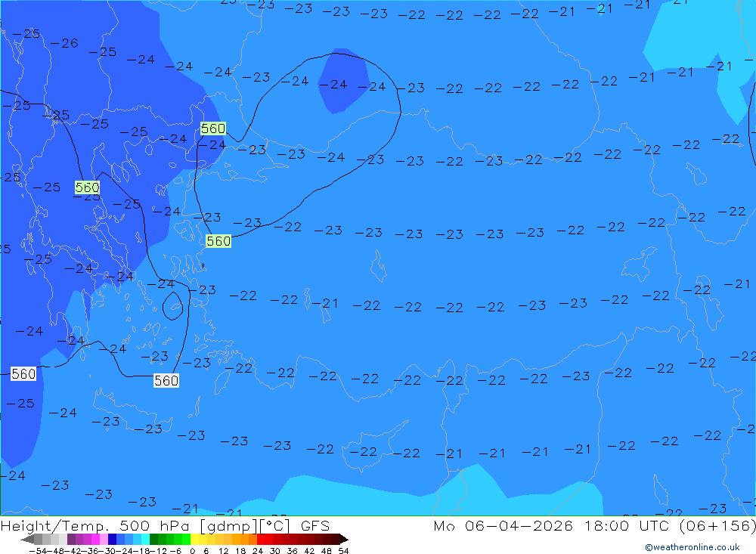Click the 0 tick label on the color scale

click(192, 551)
